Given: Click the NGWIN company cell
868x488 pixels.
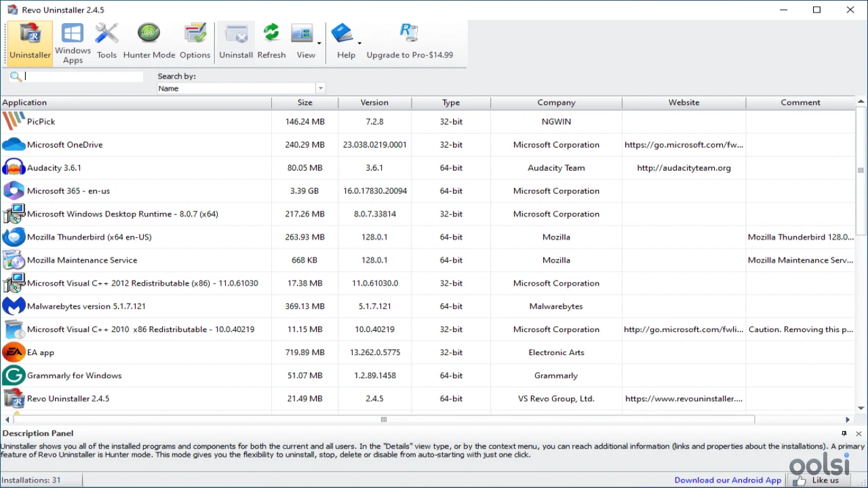Looking at the screenshot, I should (x=556, y=121).
